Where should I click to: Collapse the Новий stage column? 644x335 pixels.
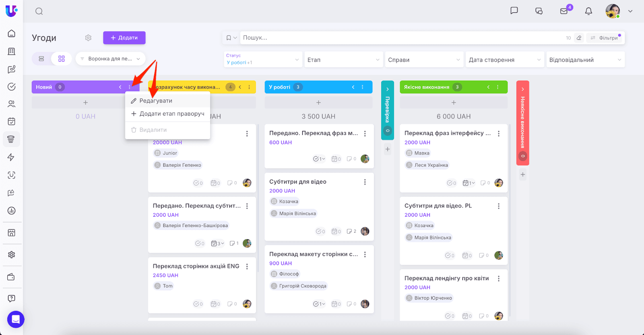pyautogui.click(x=120, y=87)
